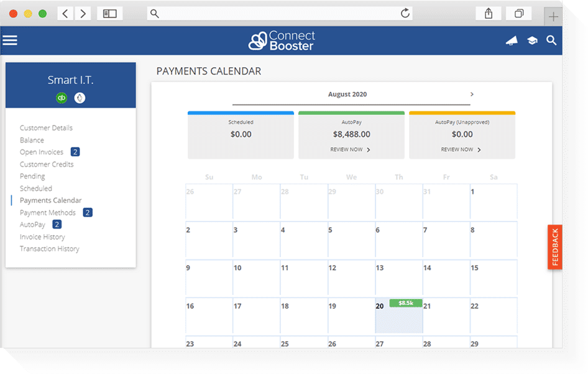Select August 7 on calendar
Screen dimensions: 588x374
click(446, 240)
